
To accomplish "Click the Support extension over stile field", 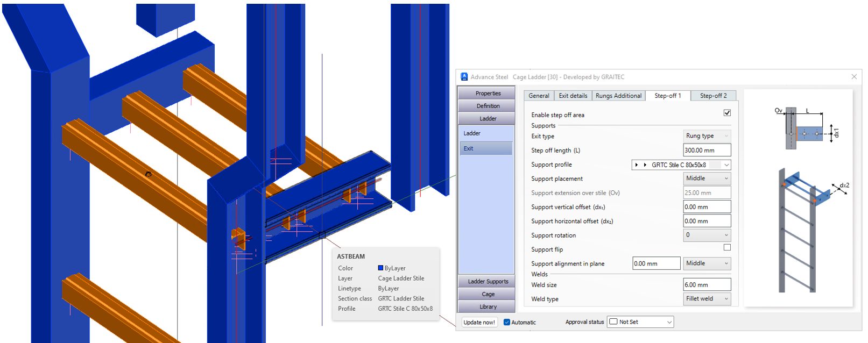I will (x=707, y=192).
